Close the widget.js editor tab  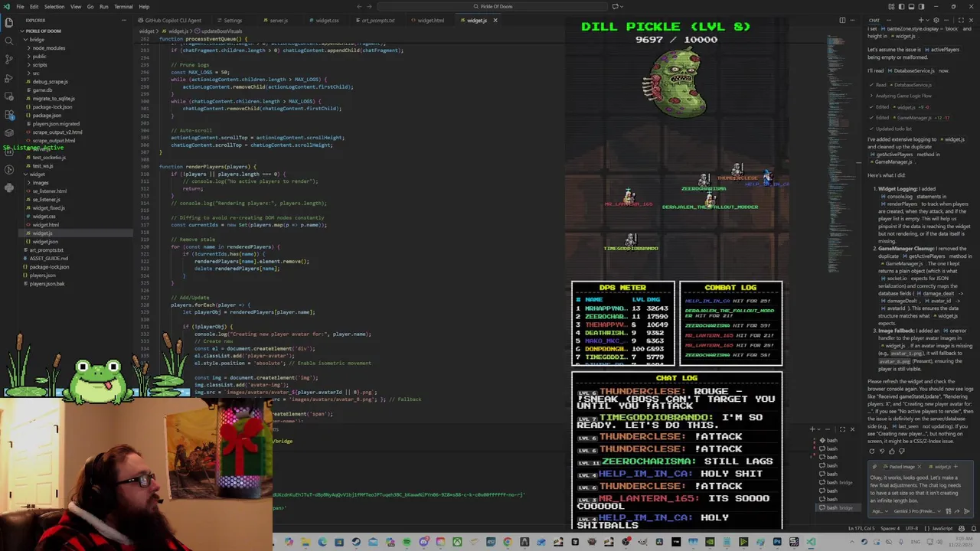(495, 21)
